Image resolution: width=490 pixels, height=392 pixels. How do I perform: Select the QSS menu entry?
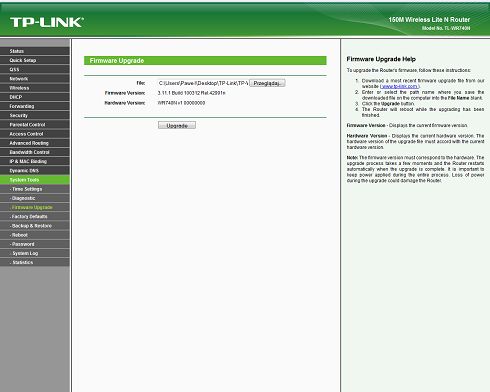[35, 69]
